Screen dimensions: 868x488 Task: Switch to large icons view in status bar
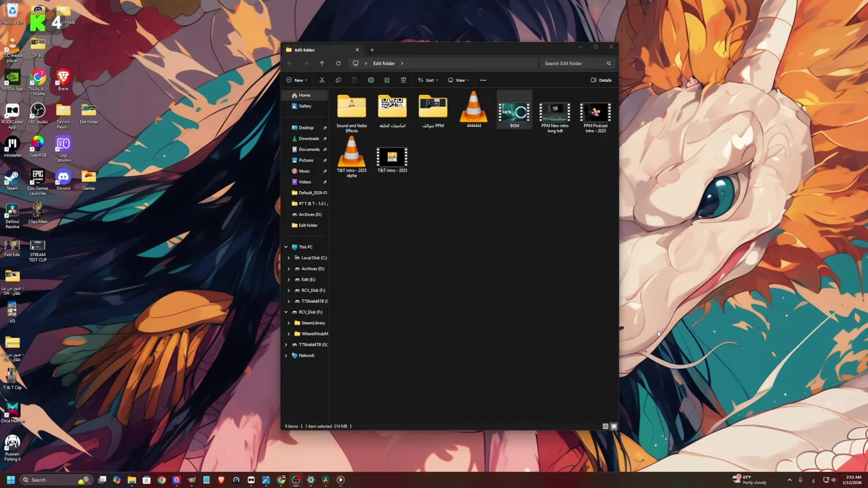614,426
